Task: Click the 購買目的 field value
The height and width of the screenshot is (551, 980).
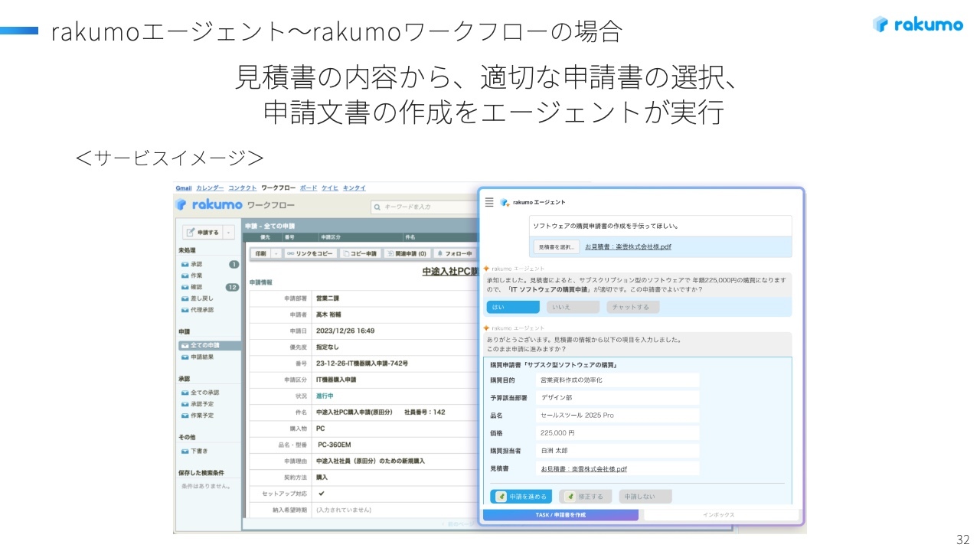Action: (617, 380)
